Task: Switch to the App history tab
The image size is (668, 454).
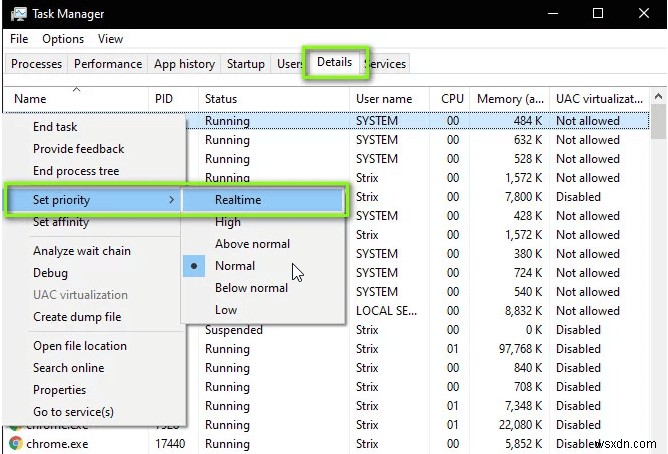Action: point(184,64)
